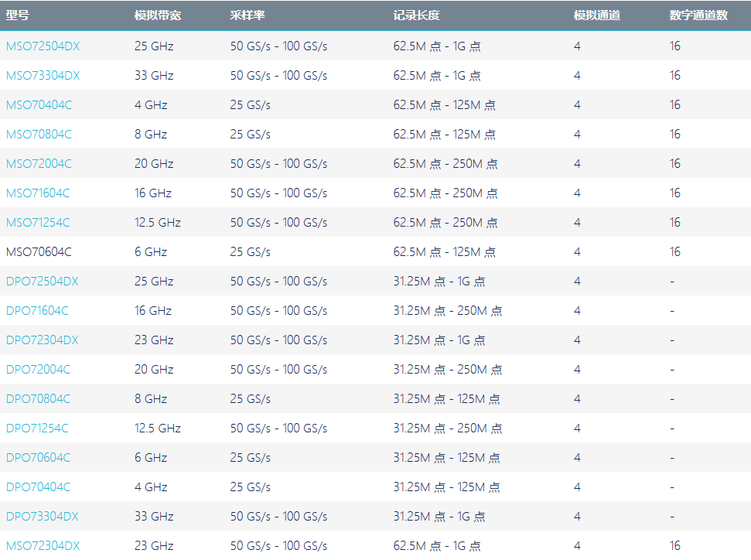The width and height of the screenshot is (751, 560).
Task: Open the MSO71604C model link
Action: [x=38, y=193]
